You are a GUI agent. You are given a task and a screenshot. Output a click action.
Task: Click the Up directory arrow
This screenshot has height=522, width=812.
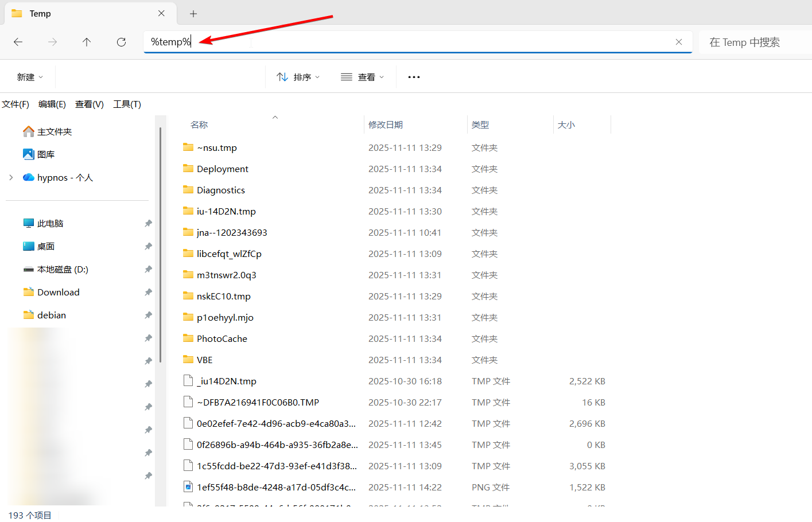coord(87,42)
